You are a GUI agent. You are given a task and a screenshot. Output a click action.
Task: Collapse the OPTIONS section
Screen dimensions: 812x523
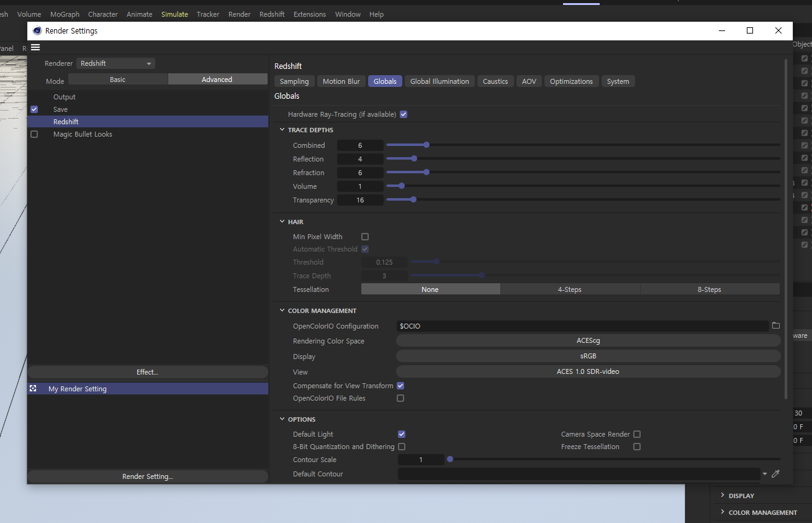tap(282, 419)
